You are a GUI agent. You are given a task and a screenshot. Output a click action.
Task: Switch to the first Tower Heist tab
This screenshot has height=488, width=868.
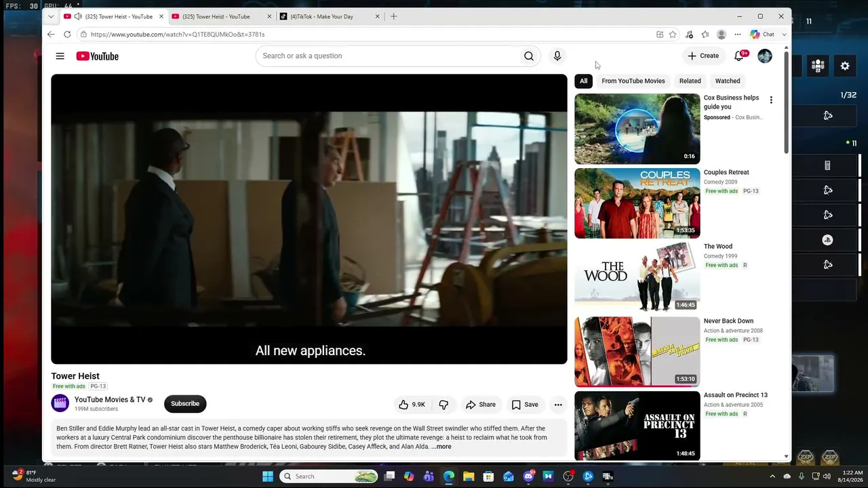(114, 16)
